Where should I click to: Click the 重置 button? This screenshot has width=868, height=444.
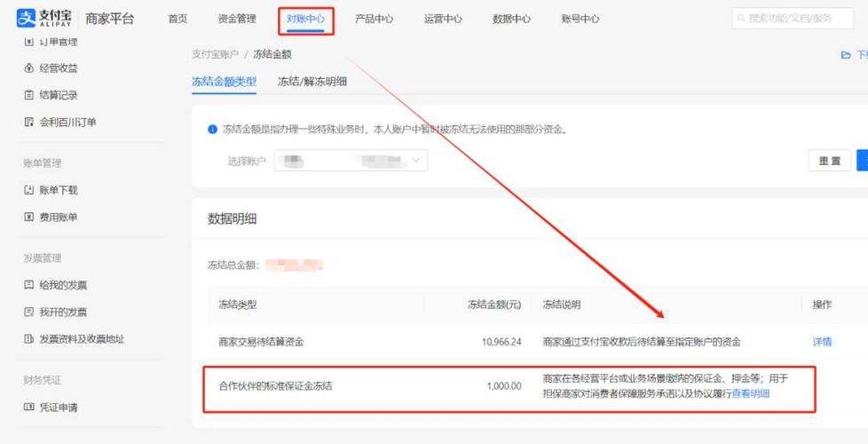point(829,161)
